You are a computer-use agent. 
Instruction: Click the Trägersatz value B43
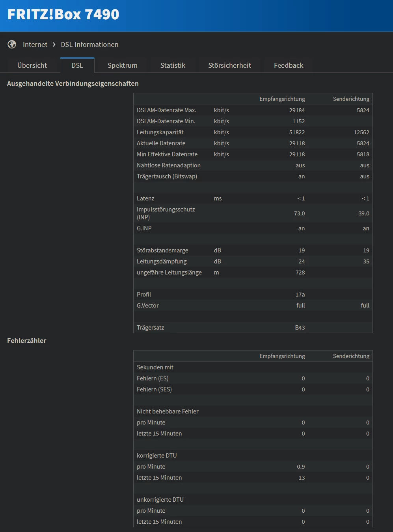pos(300,328)
